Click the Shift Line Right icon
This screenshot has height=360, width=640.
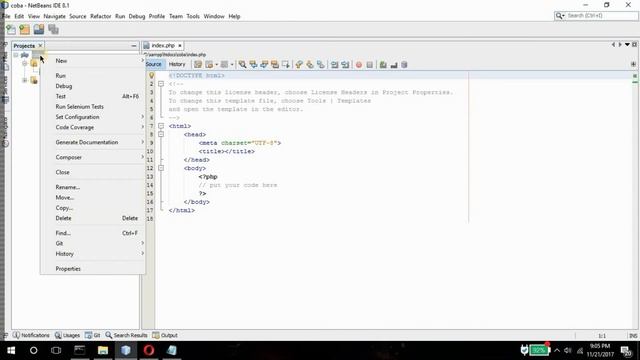pos(345,64)
